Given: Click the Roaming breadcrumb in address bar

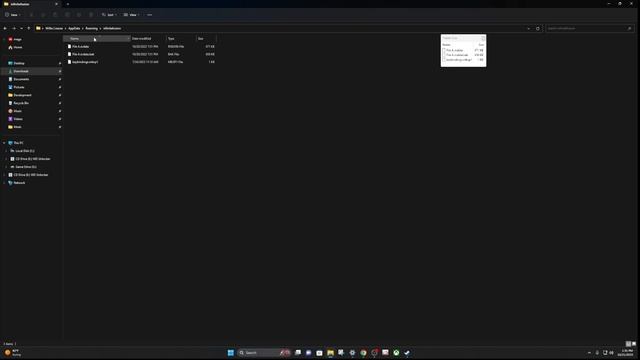Looking at the screenshot, I should [x=91, y=29].
